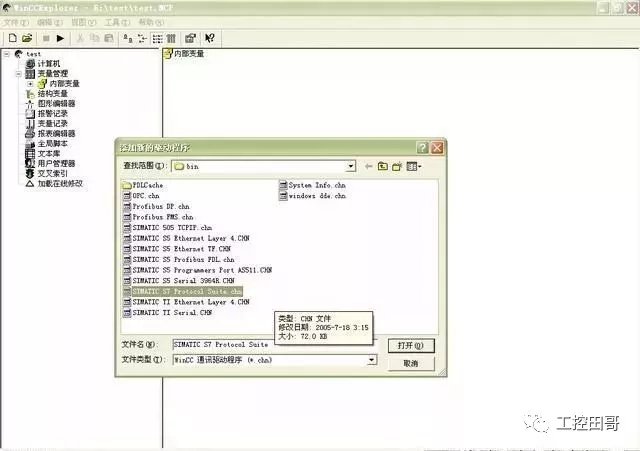Image resolution: width=640 pixels, height=451 pixels.
Task: Open 图形编辑器 in the project tree
Action: click(57, 104)
